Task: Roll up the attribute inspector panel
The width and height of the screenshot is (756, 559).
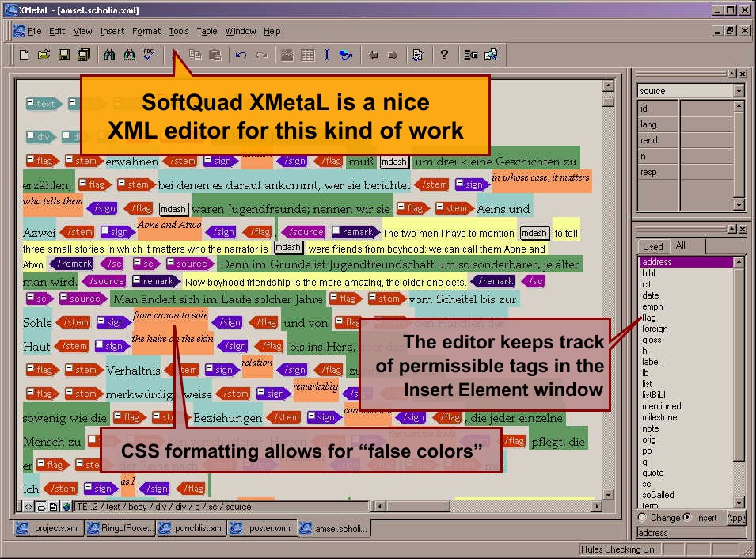Action: [732, 74]
